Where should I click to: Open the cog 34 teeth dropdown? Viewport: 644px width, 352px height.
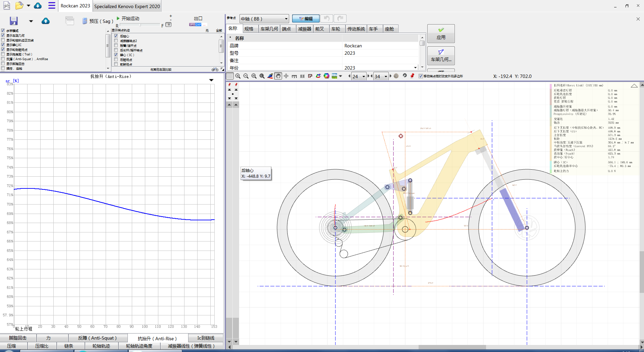pos(386,76)
